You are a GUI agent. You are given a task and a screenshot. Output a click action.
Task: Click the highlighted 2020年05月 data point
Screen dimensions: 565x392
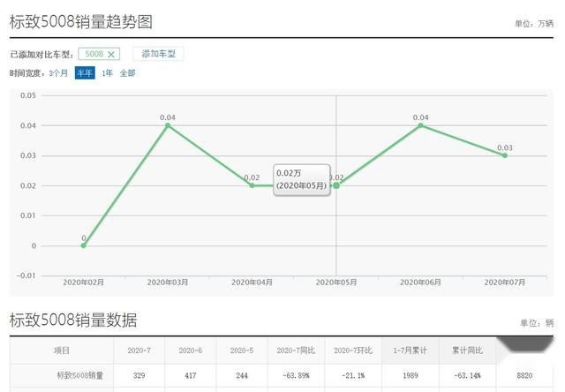(336, 185)
